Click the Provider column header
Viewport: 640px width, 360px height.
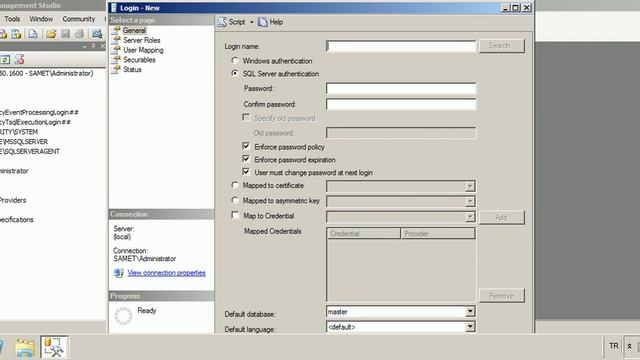(x=438, y=233)
